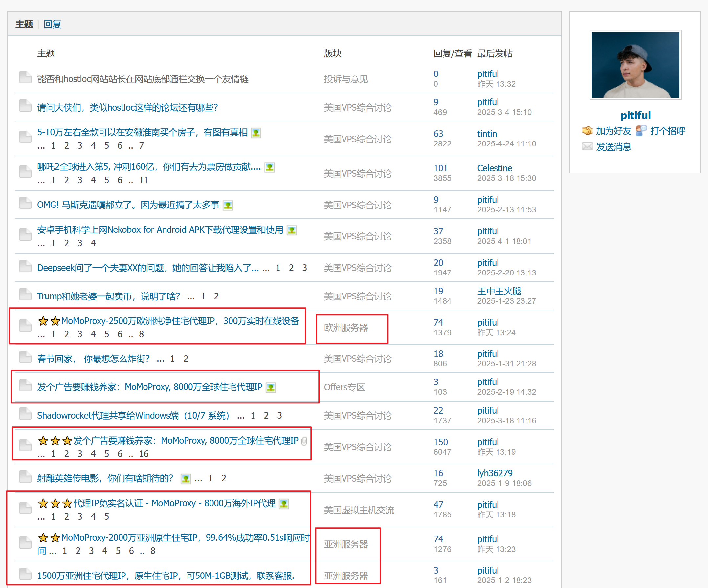
Task: Open 美国虚拟主机交流 forum section
Action: coord(359,511)
